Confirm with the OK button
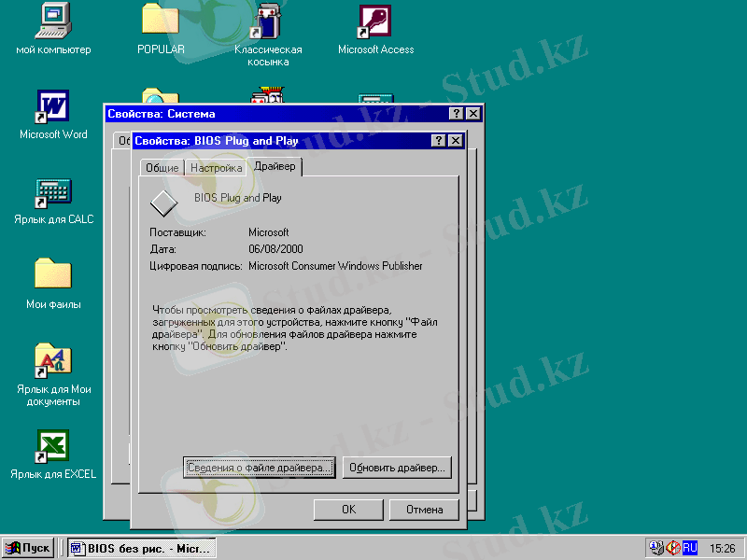This screenshot has height=560, width=747. 348,510
